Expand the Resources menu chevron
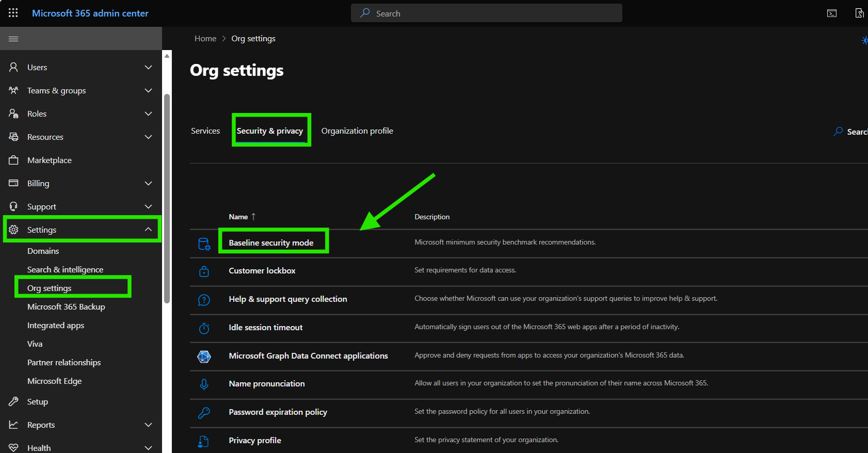The width and height of the screenshot is (868, 453). click(149, 137)
